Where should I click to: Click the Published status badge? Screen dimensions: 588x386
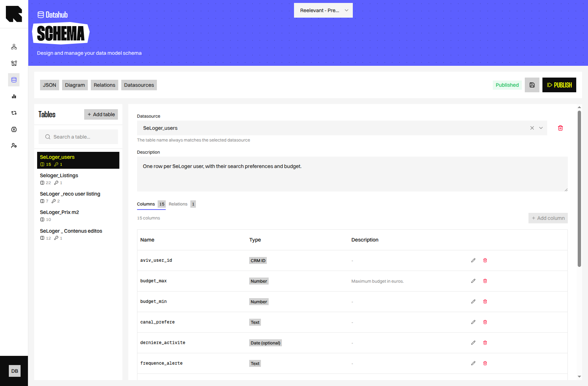pyautogui.click(x=507, y=85)
